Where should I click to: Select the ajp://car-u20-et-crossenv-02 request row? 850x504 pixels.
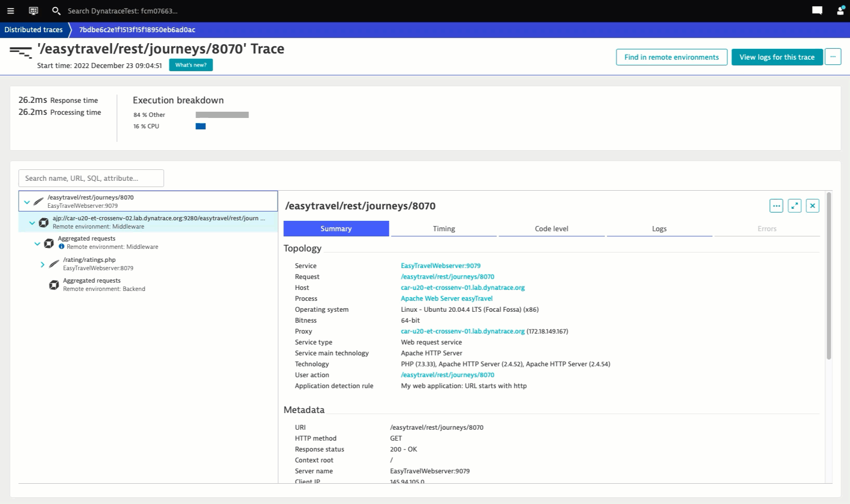148,222
